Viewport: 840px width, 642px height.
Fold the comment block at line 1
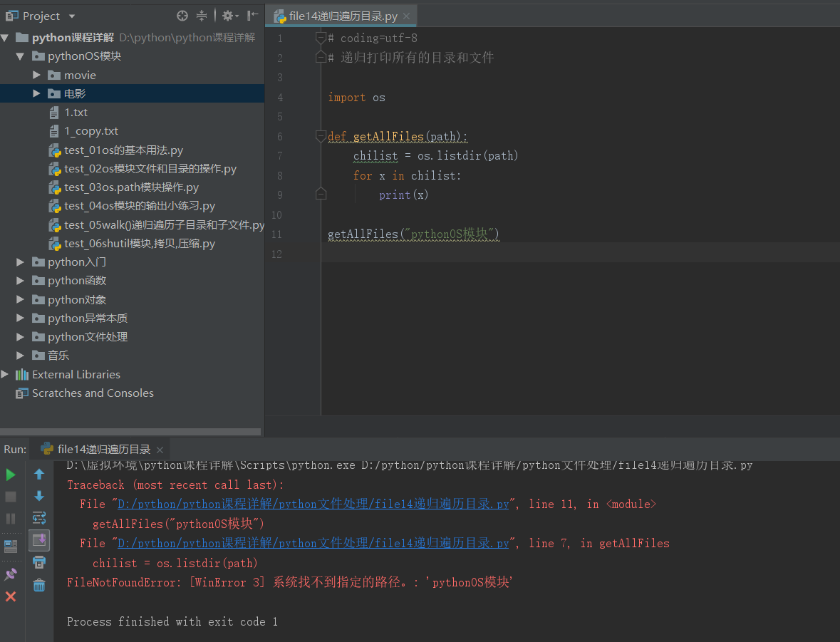point(321,38)
